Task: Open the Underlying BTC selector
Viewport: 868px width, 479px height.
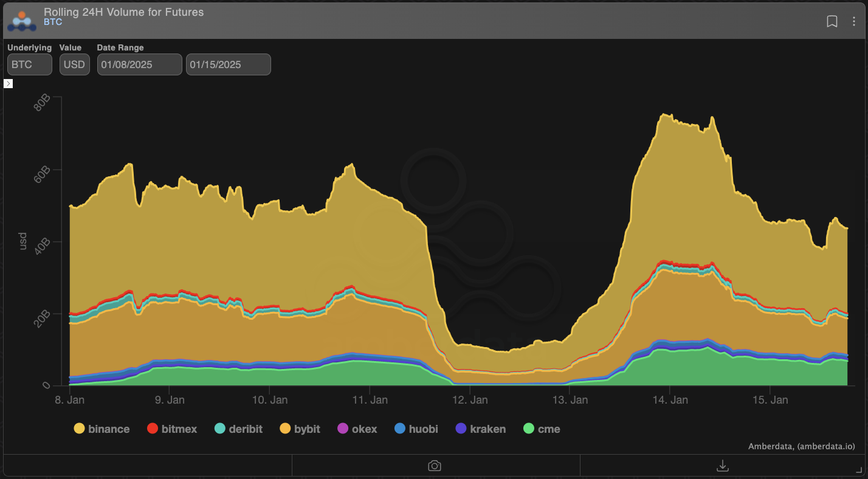Action: [x=29, y=64]
